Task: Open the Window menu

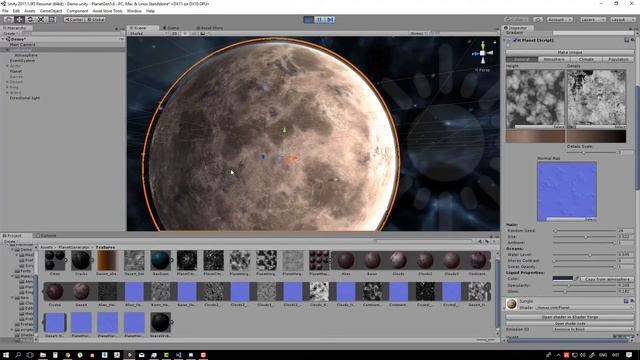Action: click(x=134, y=11)
